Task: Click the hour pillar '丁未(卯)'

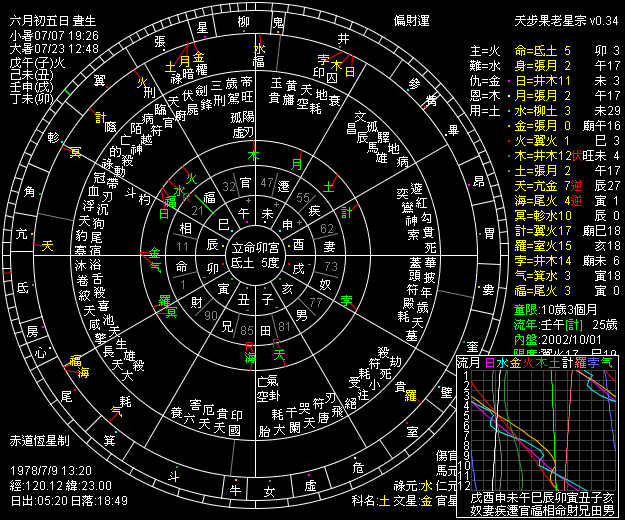Action: tap(31, 98)
